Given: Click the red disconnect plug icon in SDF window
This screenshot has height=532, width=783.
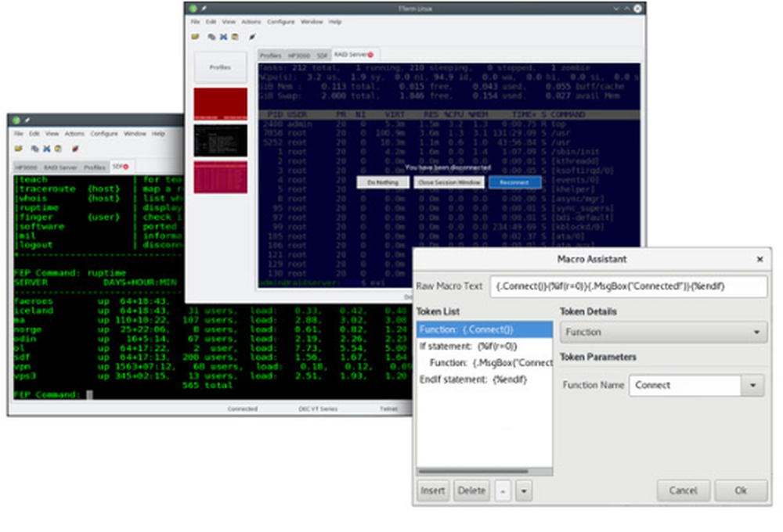Looking at the screenshot, I should [75, 148].
